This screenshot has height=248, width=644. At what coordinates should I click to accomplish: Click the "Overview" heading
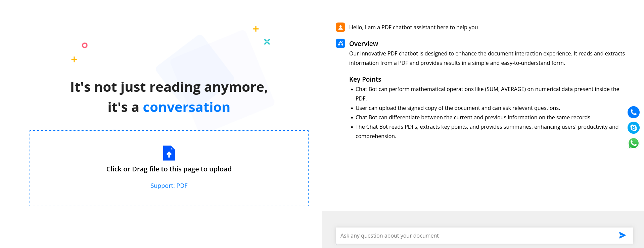[363, 43]
